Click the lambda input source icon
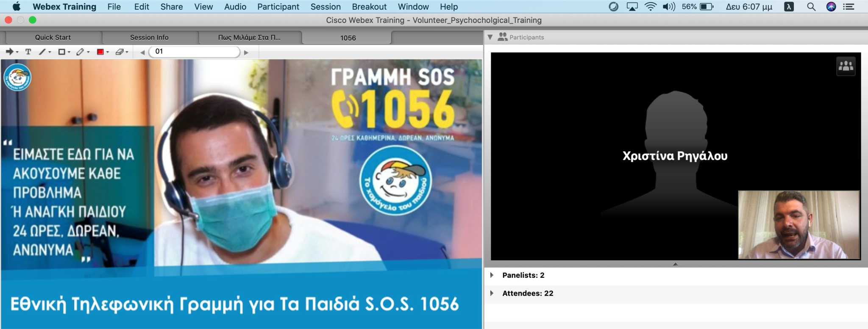 [x=789, y=6]
